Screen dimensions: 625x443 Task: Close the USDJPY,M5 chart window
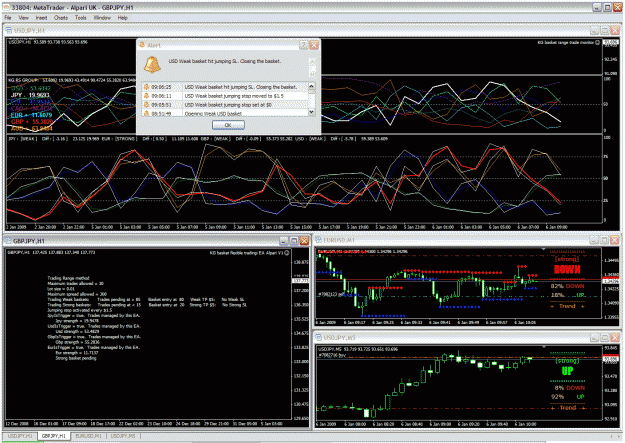tap(615, 337)
